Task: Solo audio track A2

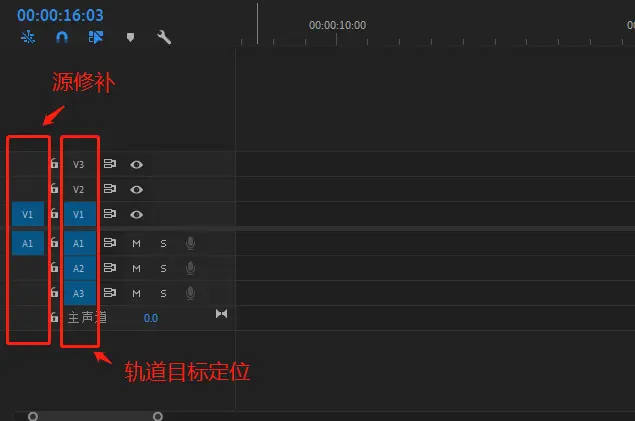Action: pos(163,268)
